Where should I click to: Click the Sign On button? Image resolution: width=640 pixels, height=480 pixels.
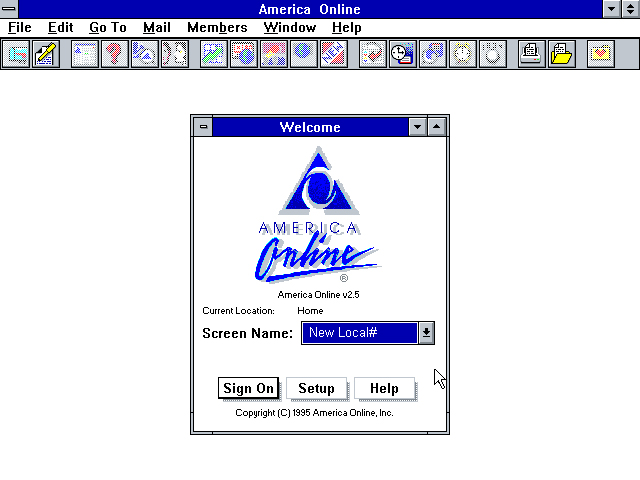(x=249, y=388)
